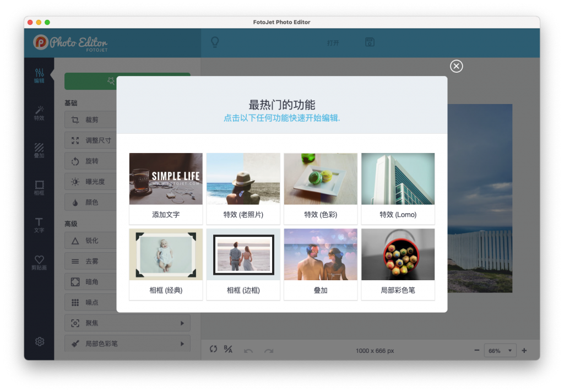Open the 剪贴画 heart sidebar tab
The height and width of the screenshot is (392, 564).
pos(39,263)
